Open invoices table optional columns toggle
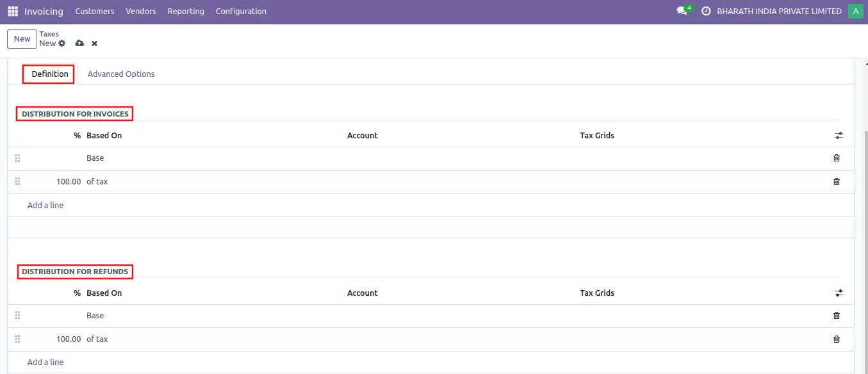 839,136
